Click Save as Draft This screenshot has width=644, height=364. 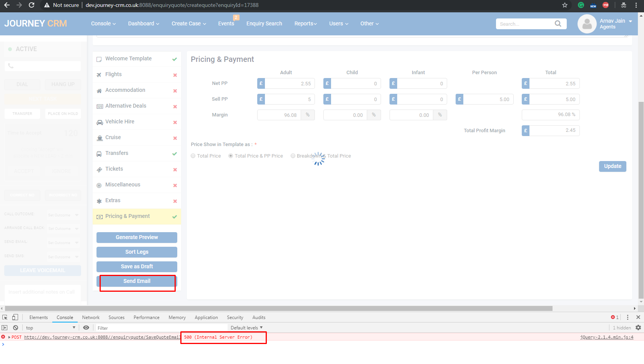(x=137, y=267)
